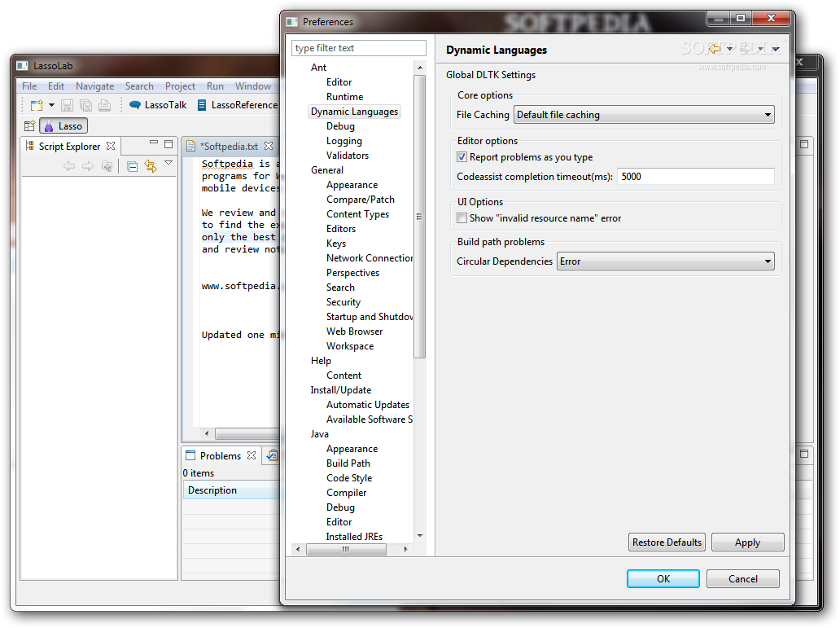The height and width of the screenshot is (628, 840).
Task: Select Code Style under Java
Action: tap(348, 478)
